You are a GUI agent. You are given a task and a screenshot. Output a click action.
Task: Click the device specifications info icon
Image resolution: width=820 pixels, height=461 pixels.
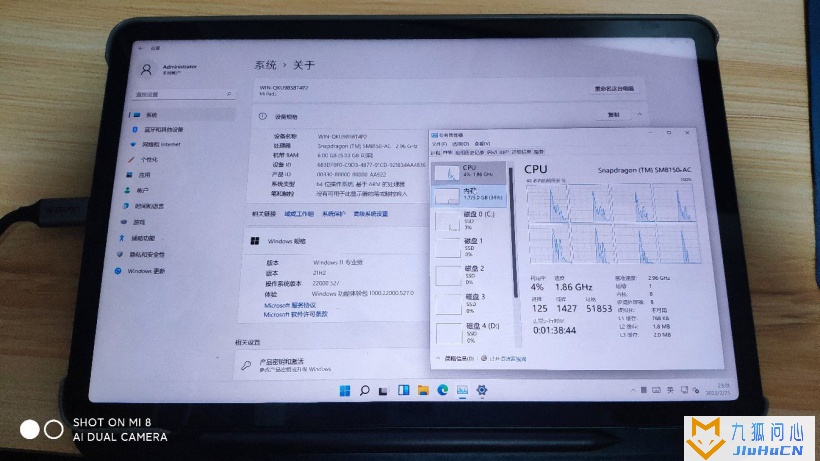point(263,116)
